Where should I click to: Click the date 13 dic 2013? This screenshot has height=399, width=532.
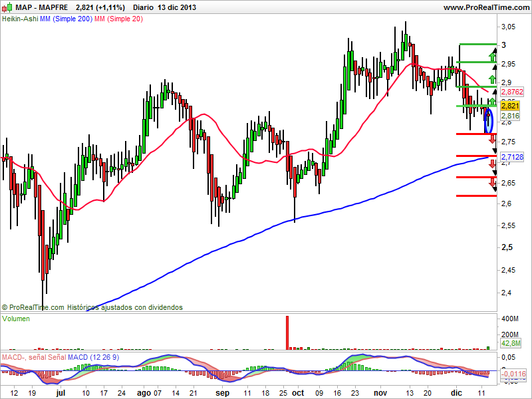177,7
